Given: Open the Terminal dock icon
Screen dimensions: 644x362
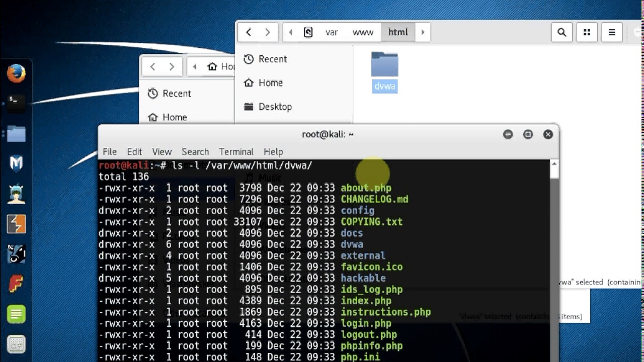Looking at the screenshot, I should click(x=16, y=103).
